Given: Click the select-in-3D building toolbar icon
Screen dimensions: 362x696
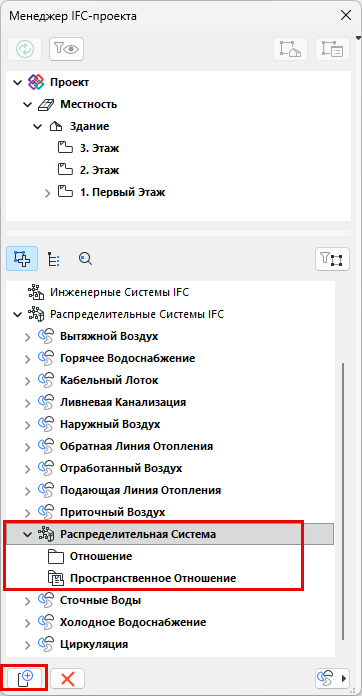Looking at the screenshot, I should pyautogui.click(x=291, y=49).
